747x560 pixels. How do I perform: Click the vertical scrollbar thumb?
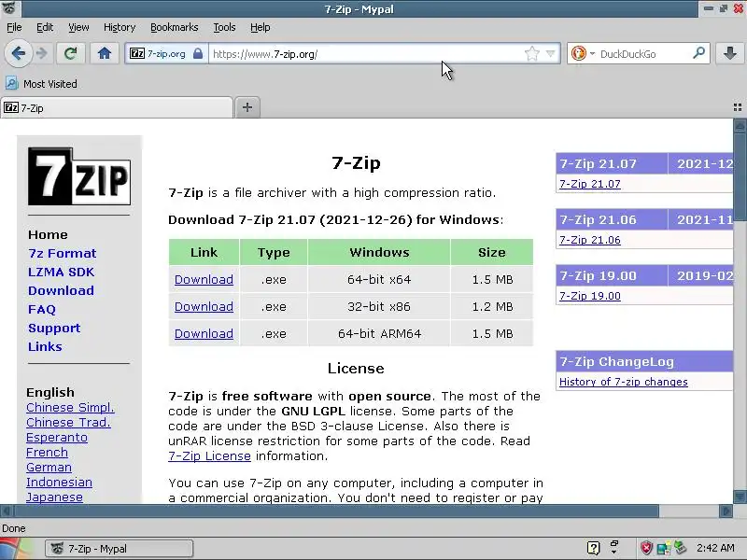coord(740,177)
